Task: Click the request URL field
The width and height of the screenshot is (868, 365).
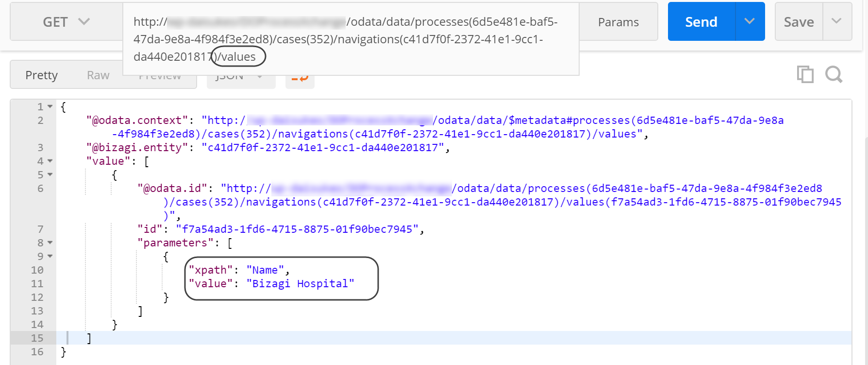Action: pyautogui.click(x=351, y=39)
